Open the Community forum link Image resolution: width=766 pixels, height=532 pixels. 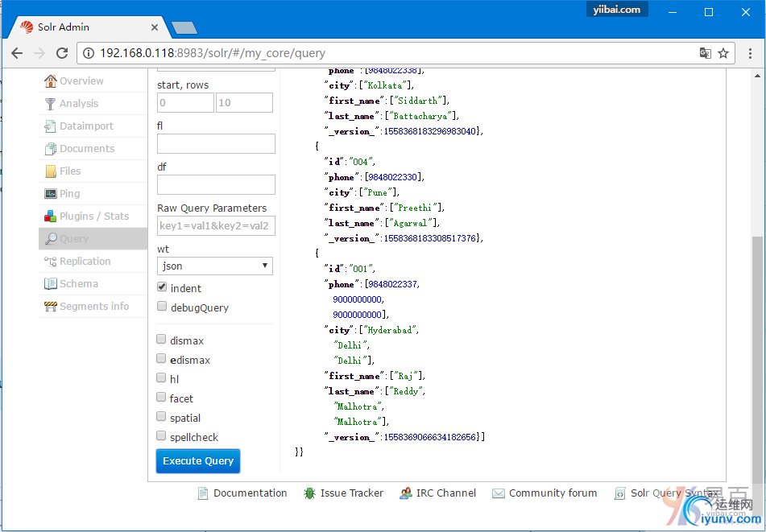[x=553, y=493]
